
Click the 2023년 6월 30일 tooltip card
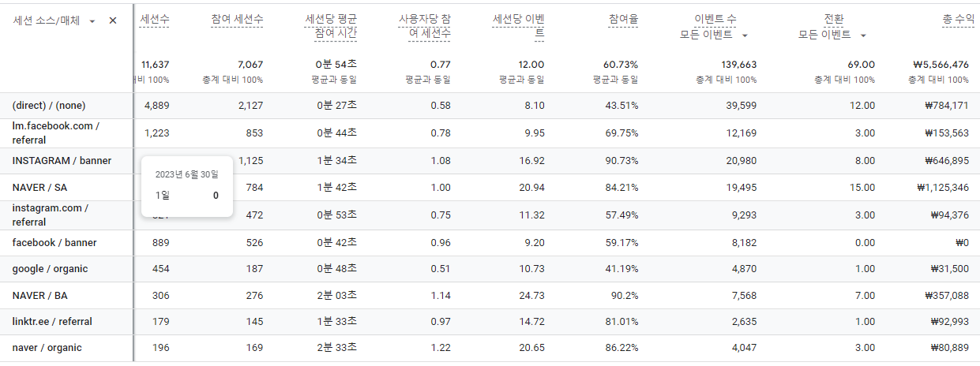coord(187,185)
